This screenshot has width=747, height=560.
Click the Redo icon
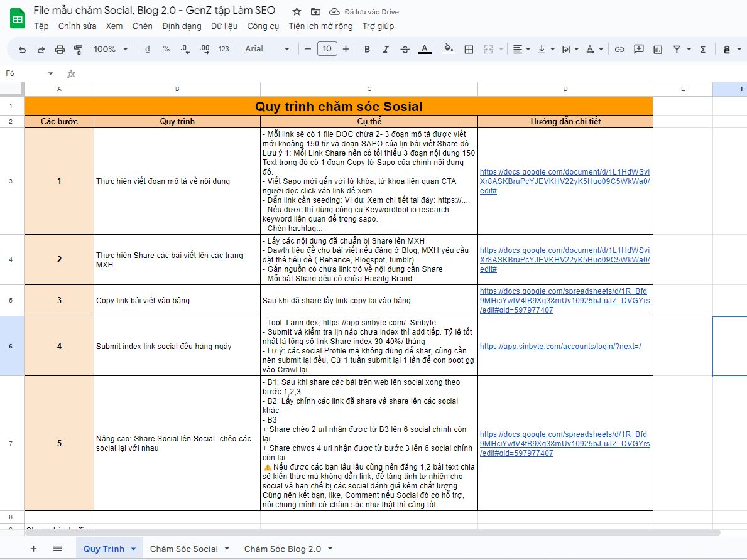[41, 49]
